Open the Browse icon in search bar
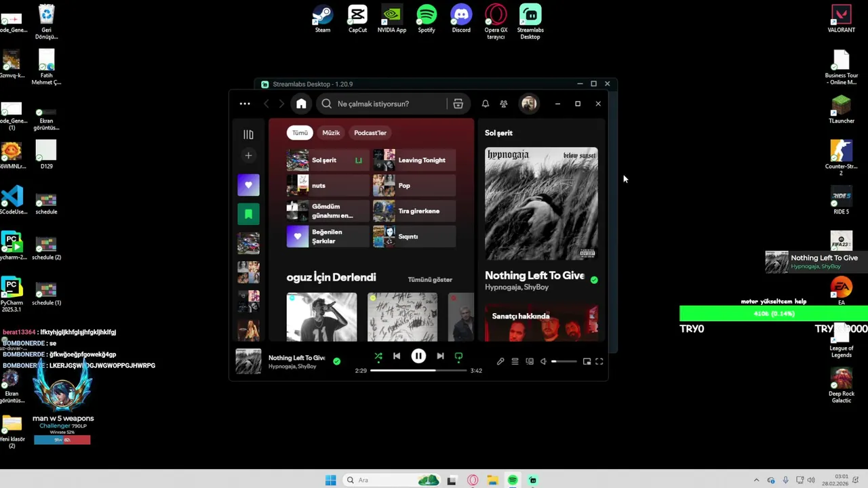The image size is (868, 488). (x=458, y=104)
